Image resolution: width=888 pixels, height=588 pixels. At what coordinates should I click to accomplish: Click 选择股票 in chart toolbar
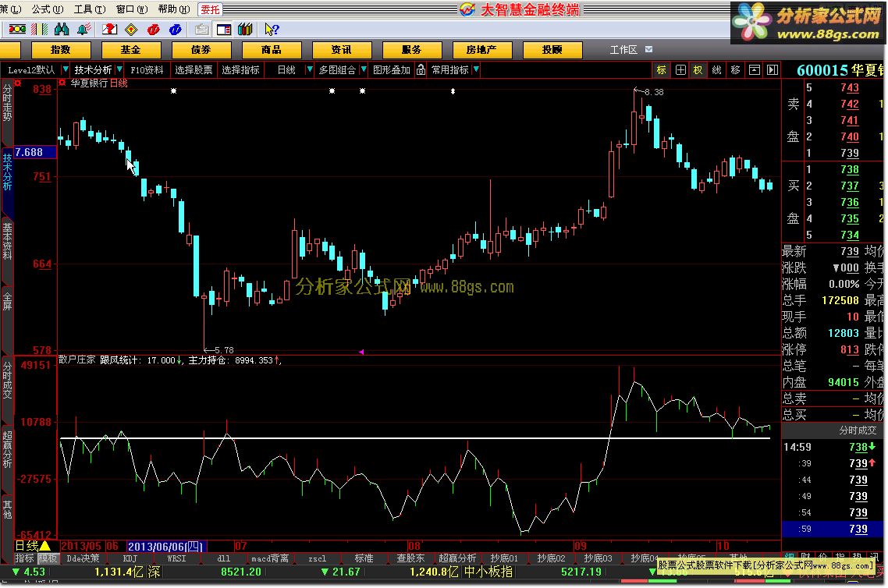pyautogui.click(x=194, y=69)
